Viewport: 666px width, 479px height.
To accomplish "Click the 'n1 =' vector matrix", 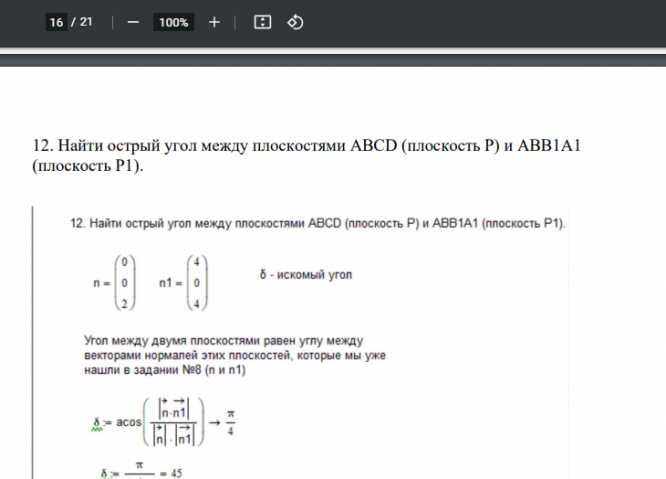I will pos(183,283).
